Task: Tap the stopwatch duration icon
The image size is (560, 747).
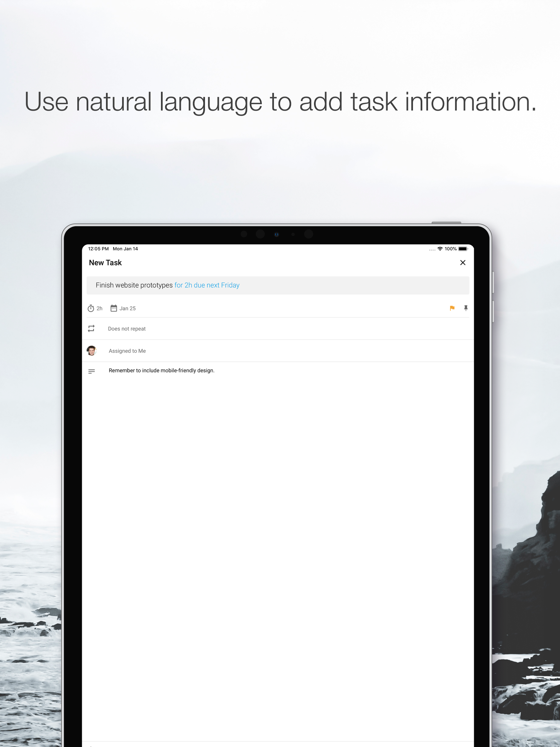Action: coord(91,308)
